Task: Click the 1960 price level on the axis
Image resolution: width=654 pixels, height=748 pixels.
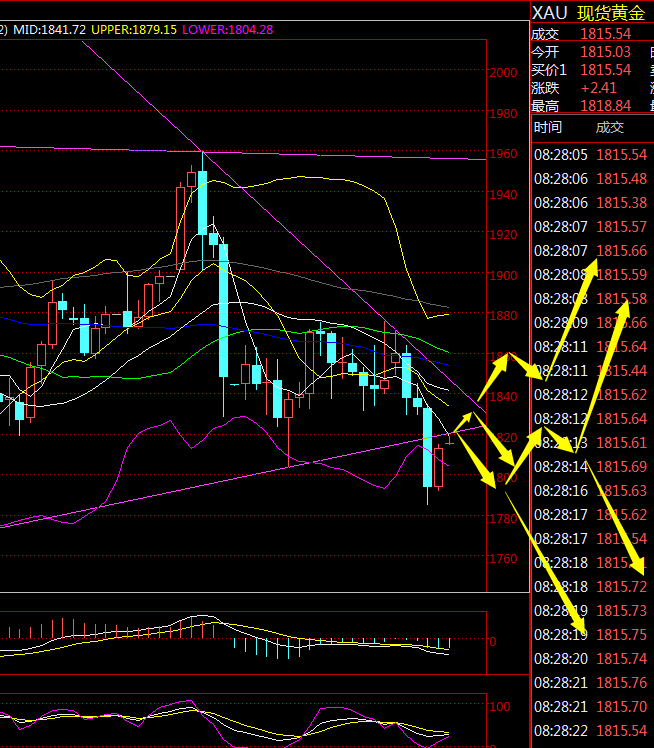Action: pyautogui.click(x=503, y=153)
